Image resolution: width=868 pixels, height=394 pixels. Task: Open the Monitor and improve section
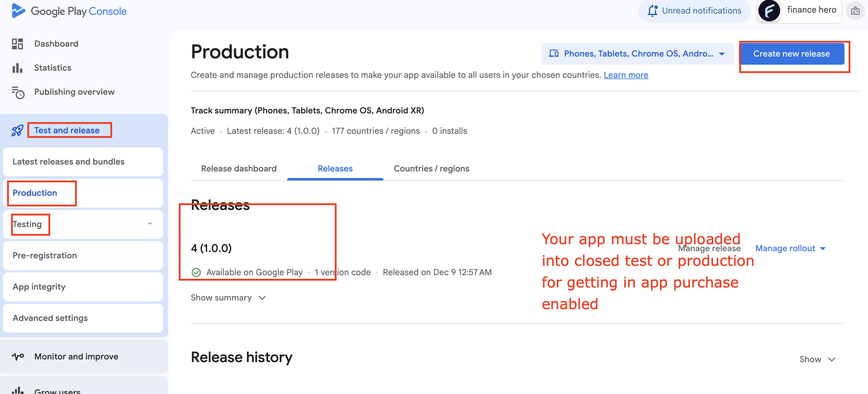76,357
